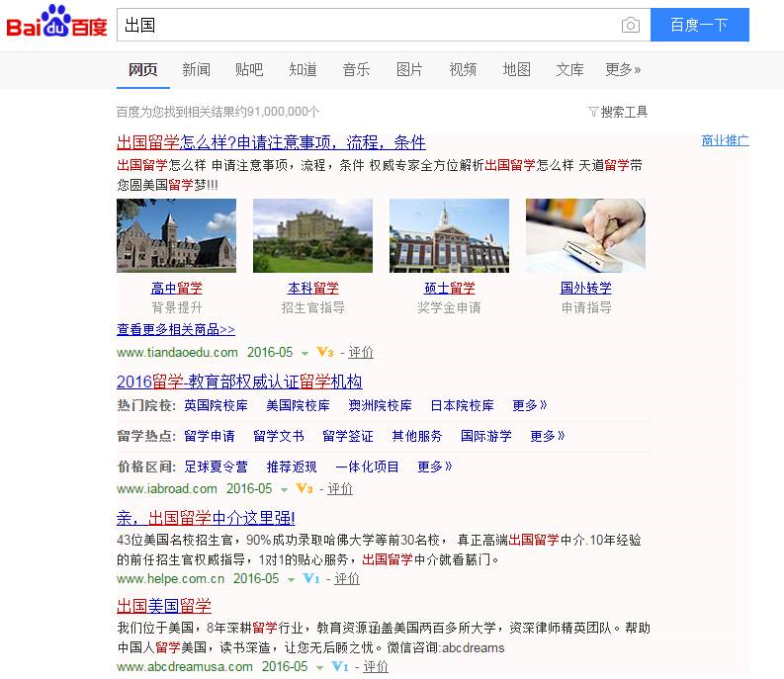Click the 国外转学 stamp thumbnail
This screenshot has height=679, width=784.
tap(585, 235)
